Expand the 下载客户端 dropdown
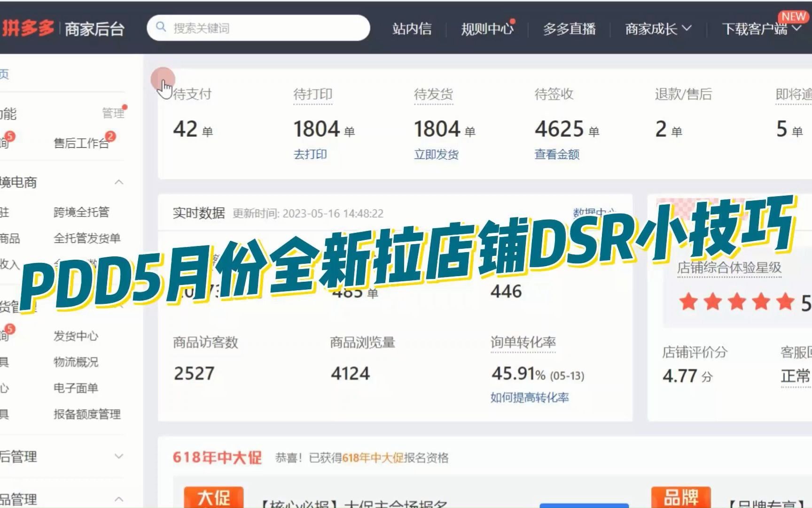 761,29
